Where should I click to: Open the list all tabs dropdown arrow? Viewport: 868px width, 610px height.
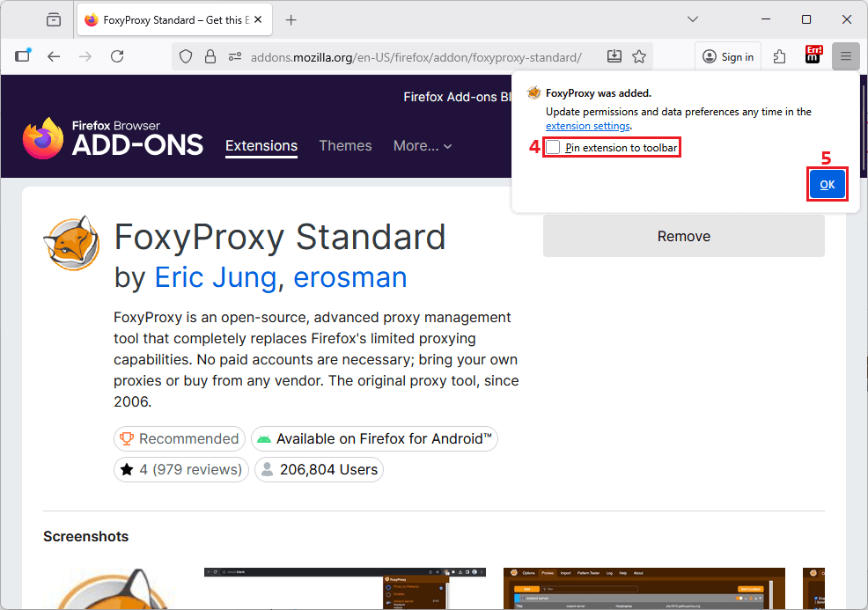693,19
